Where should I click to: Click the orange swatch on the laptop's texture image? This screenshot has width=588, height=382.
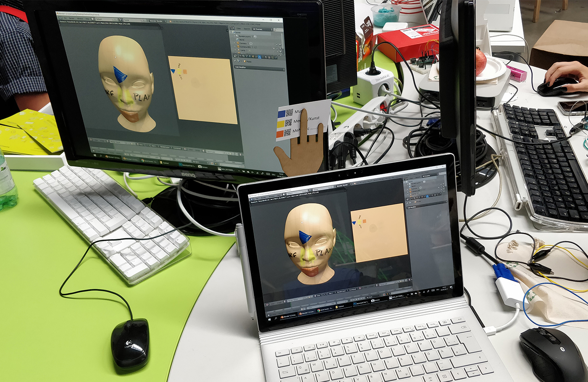coord(364,221)
